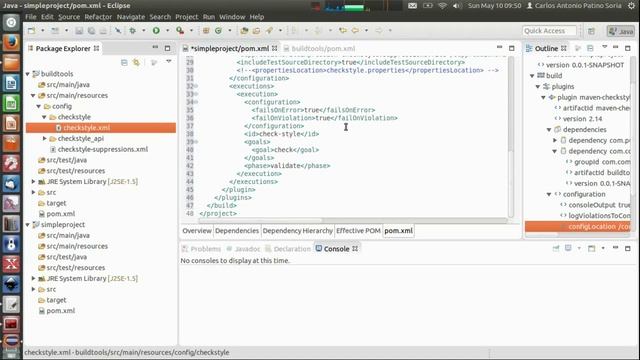Click the Save All toolbar icon
This screenshot has height=360, width=640.
91,31
